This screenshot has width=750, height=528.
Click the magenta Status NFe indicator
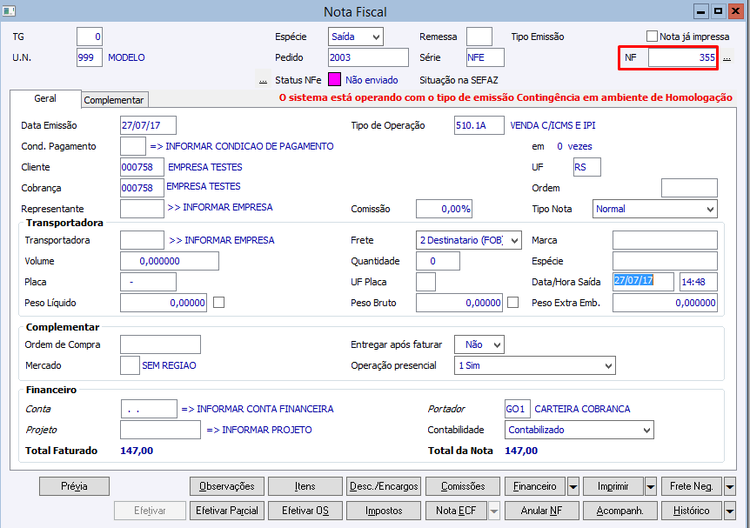coord(334,79)
